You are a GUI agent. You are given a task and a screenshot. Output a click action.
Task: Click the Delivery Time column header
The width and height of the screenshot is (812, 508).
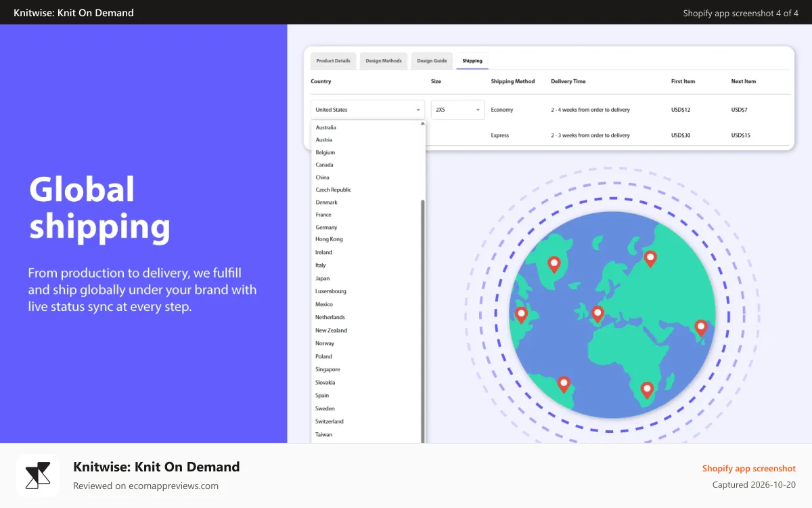click(x=568, y=81)
